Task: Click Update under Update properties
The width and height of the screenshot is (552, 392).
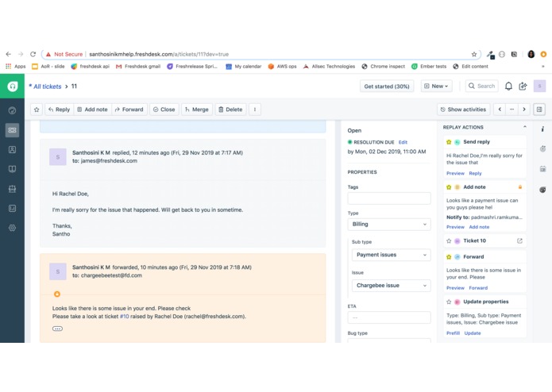Action: pyautogui.click(x=473, y=333)
